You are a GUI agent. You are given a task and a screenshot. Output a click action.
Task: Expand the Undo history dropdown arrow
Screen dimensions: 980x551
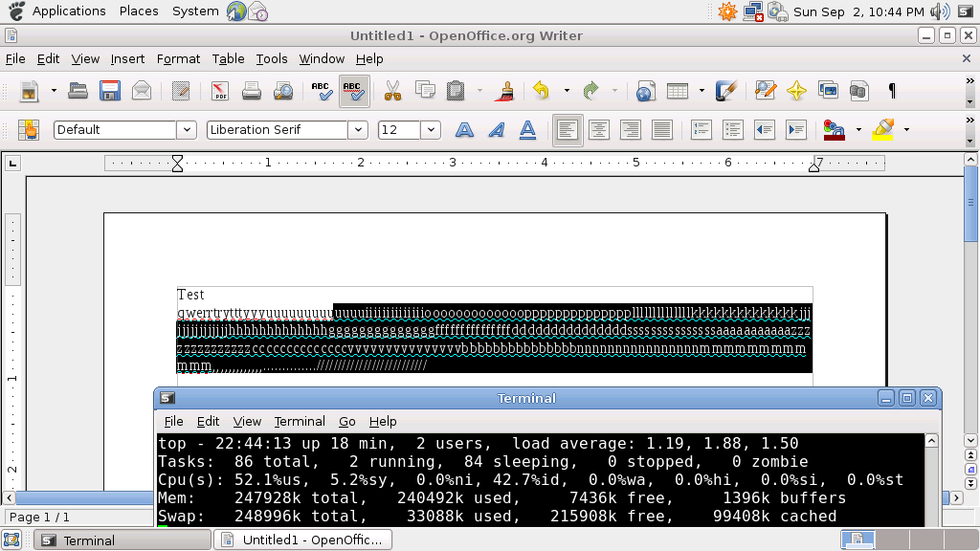click(567, 91)
